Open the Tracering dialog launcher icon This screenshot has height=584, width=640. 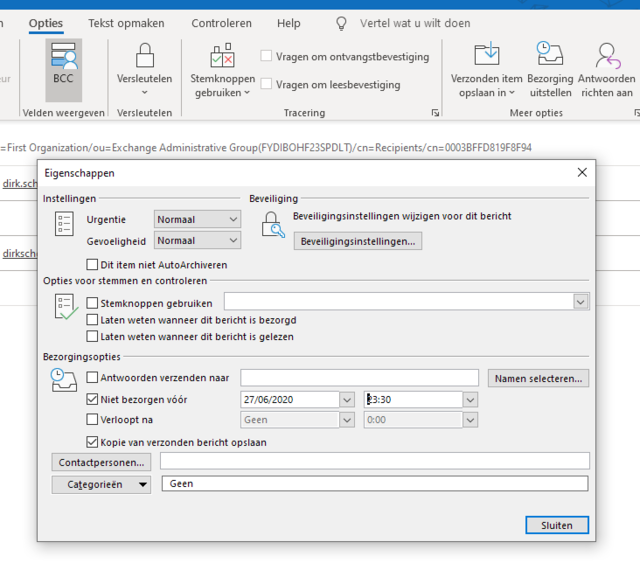pyautogui.click(x=435, y=113)
